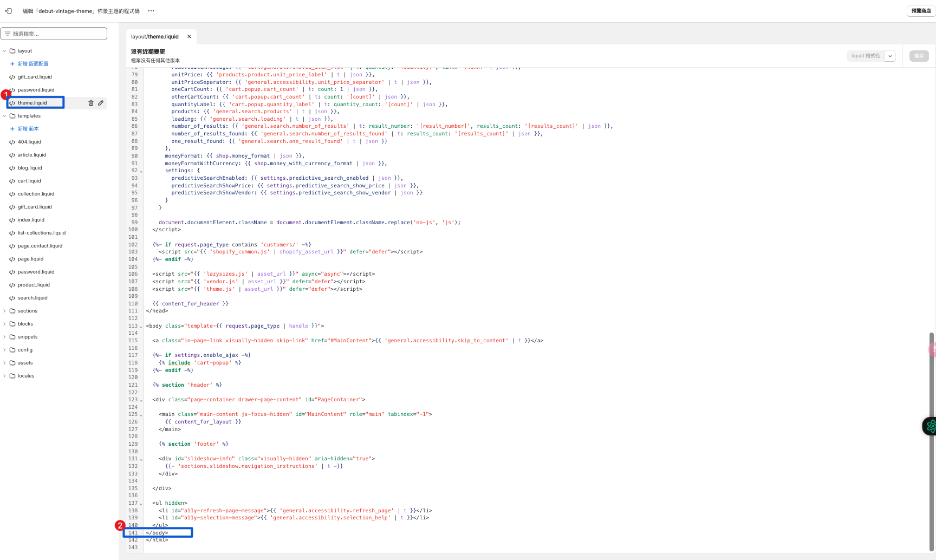
Task: Click the {{ content_for_layout }} code line
Action: tap(203, 422)
